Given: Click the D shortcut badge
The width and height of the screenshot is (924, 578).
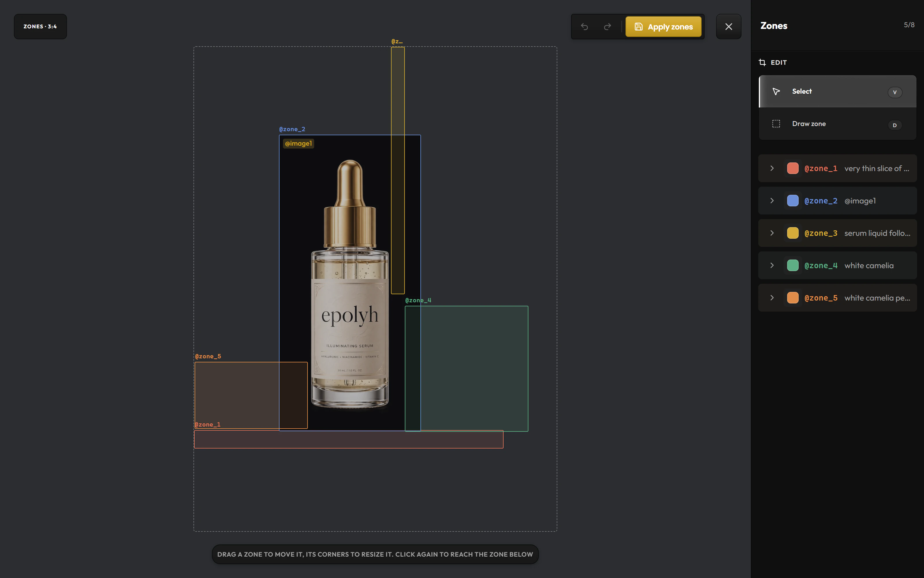Looking at the screenshot, I should coord(895,125).
